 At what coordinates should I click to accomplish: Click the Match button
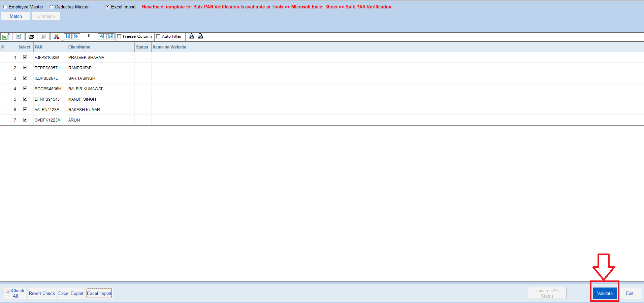[x=16, y=16]
